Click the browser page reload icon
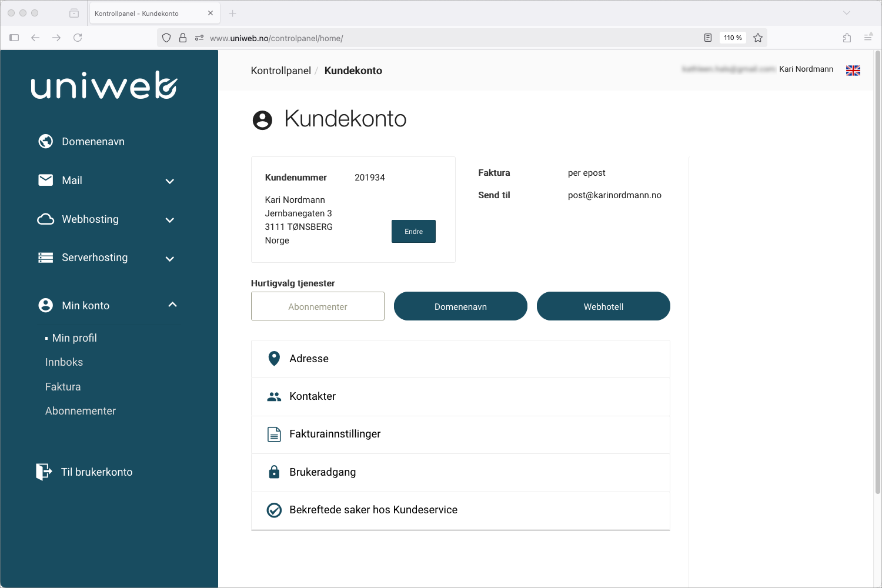The height and width of the screenshot is (588, 882). coord(78,37)
